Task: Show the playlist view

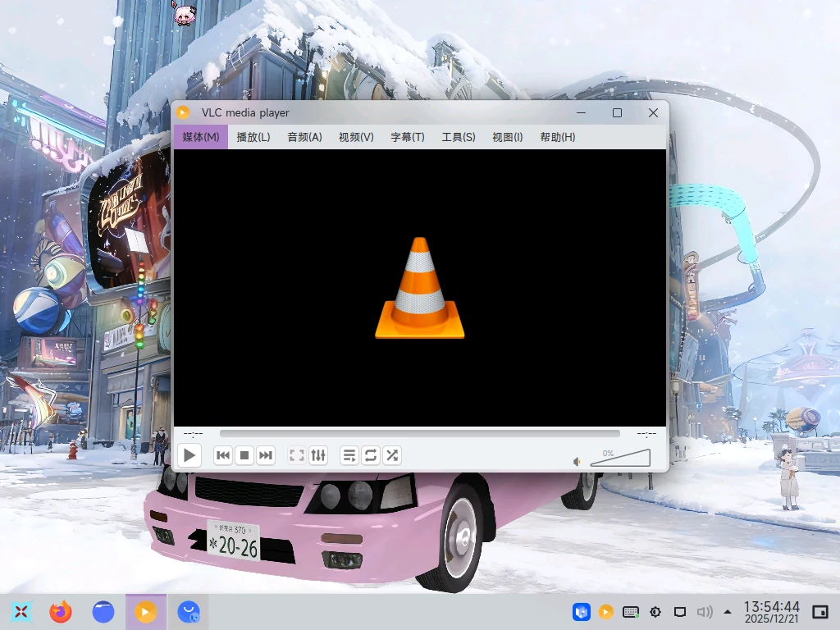Action: (x=349, y=455)
